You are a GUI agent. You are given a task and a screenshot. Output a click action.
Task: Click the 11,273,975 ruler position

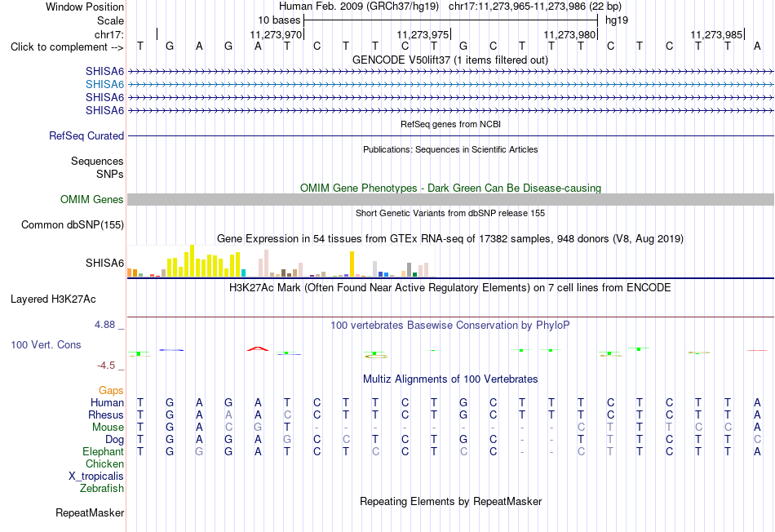[423, 34]
